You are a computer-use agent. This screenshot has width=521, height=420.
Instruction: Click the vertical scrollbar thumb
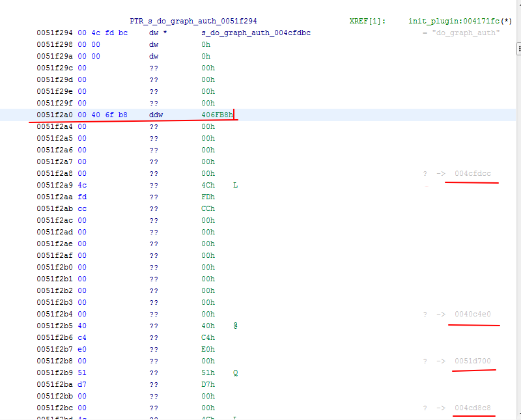518,49
